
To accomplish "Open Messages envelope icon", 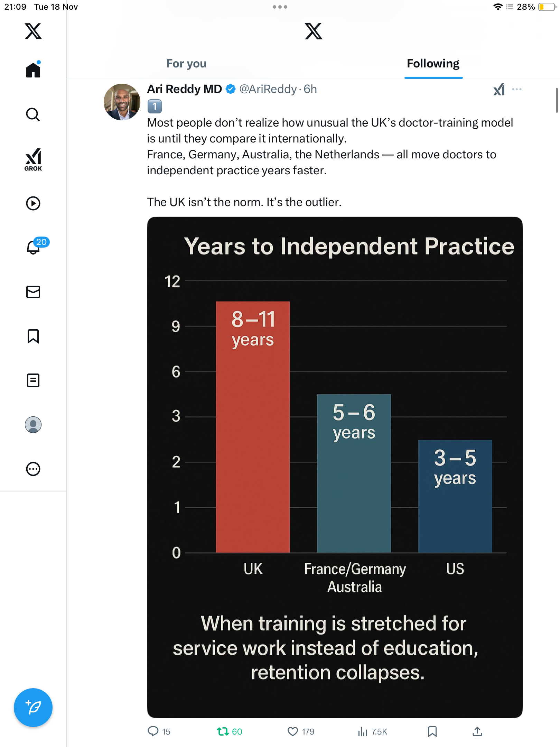I will point(33,292).
